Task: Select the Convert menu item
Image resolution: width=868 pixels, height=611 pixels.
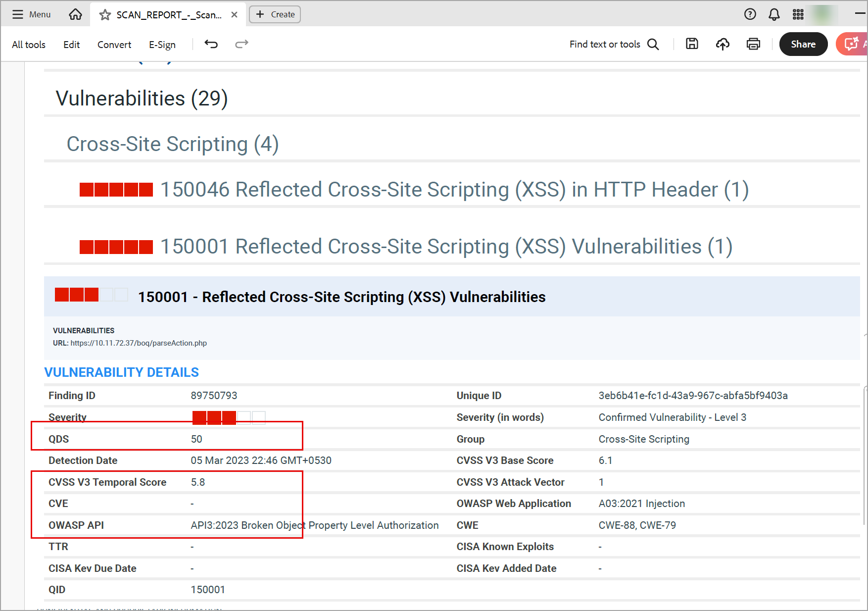Action: 114,45
